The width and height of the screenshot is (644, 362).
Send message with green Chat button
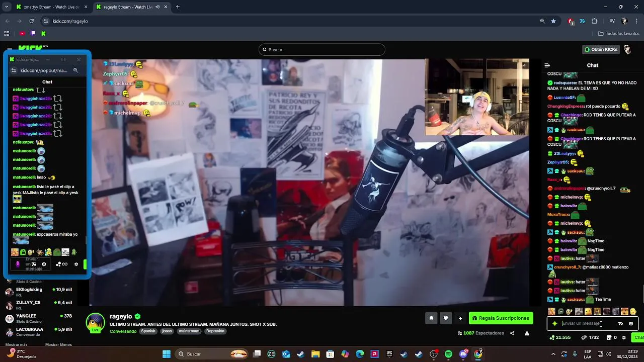[x=638, y=337]
